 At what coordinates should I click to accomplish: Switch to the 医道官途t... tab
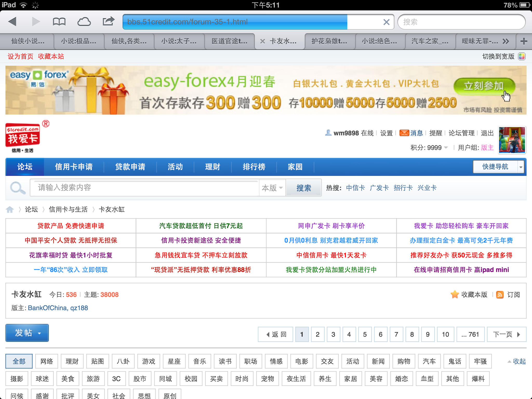click(229, 41)
